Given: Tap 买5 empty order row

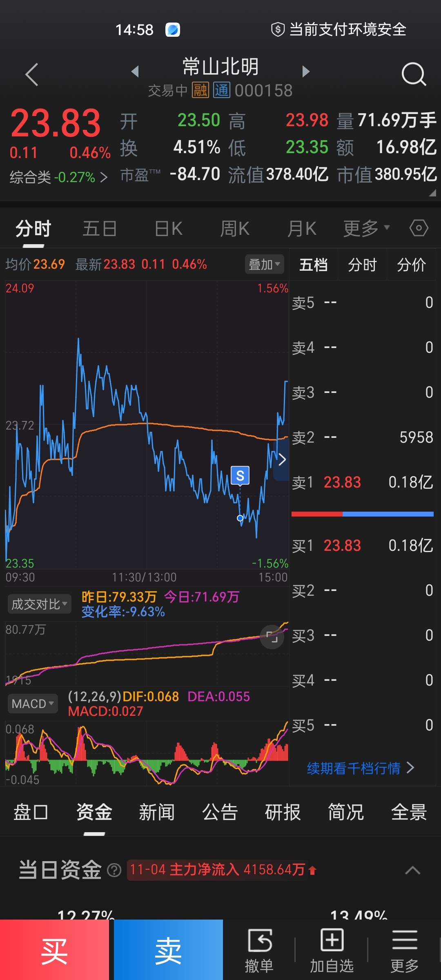Looking at the screenshot, I should click(363, 725).
